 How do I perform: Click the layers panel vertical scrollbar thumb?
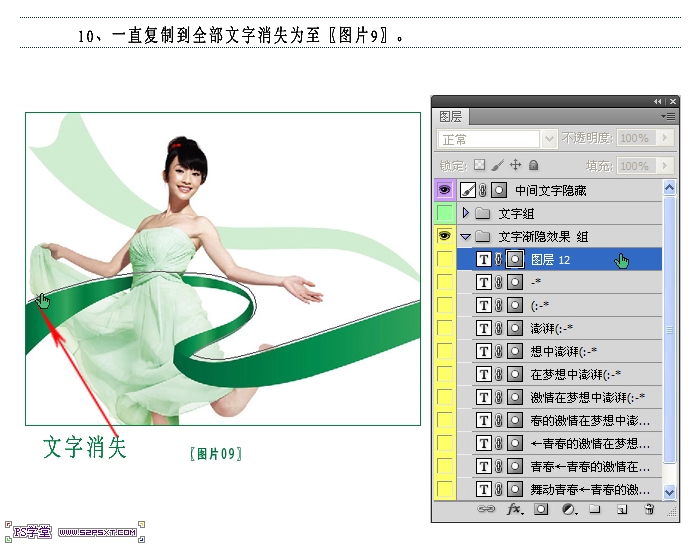[x=669, y=330]
